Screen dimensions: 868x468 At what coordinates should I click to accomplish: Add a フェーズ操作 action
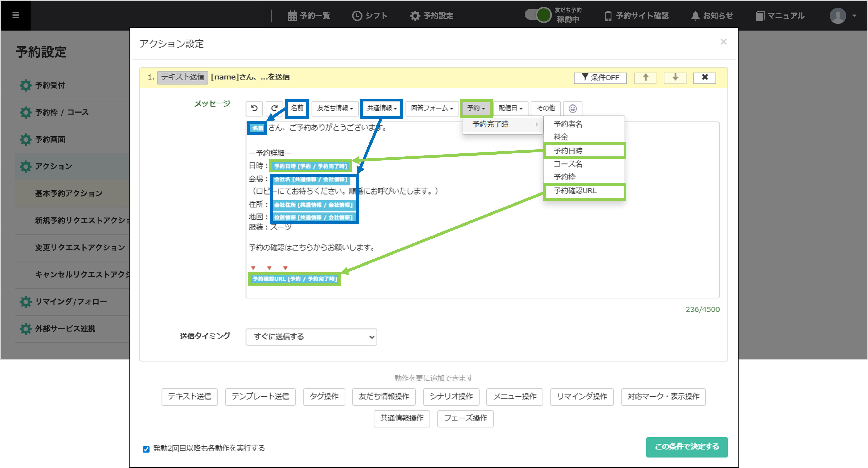pyautogui.click(x=465, y=419)
